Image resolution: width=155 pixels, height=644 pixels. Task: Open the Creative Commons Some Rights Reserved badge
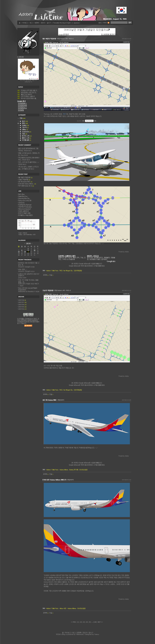click(28, 315)
